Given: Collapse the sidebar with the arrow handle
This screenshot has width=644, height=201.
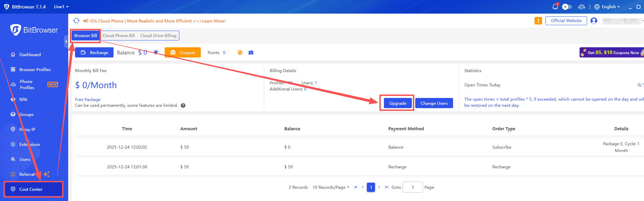Looking at the screenshot, I should (x=66, y=41).
